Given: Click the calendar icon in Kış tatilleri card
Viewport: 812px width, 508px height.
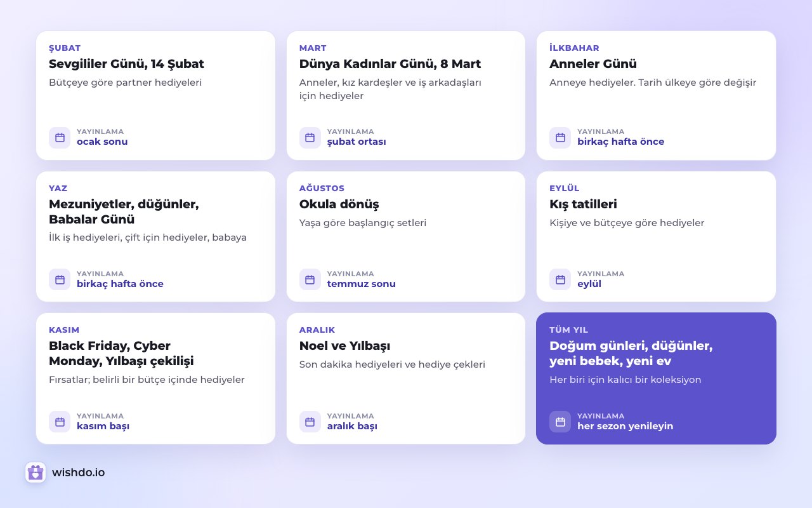Looking at the screenshot, I should (x=560, y=279).
